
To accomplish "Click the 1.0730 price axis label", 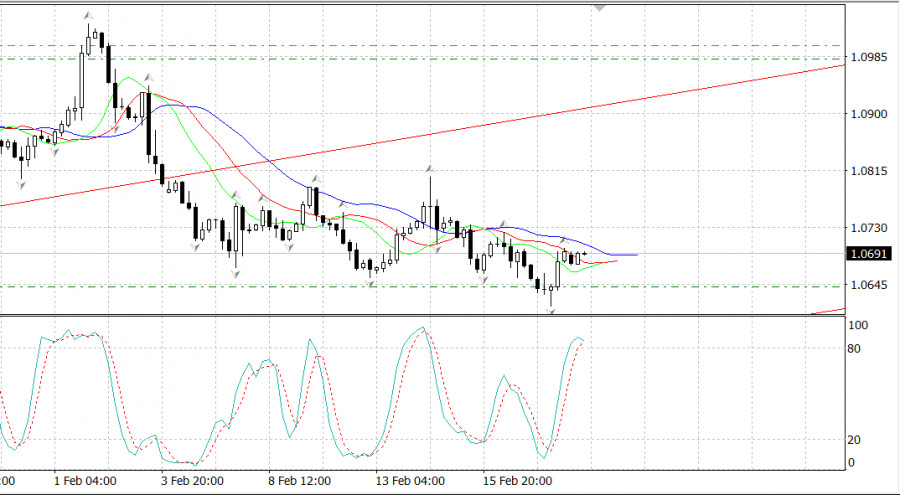I will (x=866, y=229).
